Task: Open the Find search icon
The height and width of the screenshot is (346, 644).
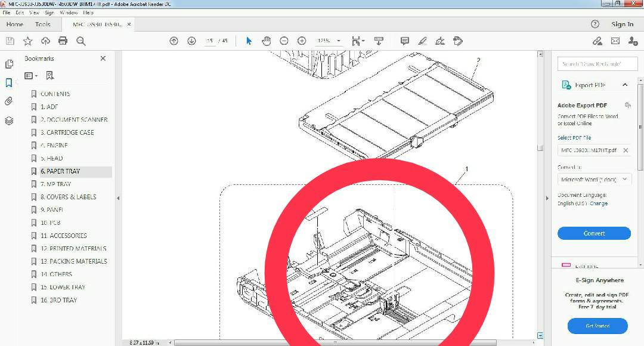Action: pyautogui.click(x=81, y=41)
